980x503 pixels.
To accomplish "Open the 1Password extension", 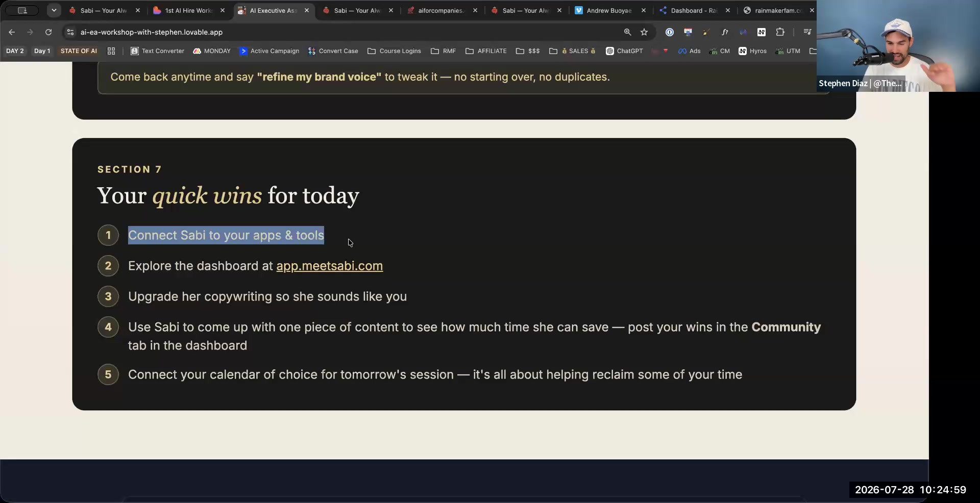I will 670,32.
